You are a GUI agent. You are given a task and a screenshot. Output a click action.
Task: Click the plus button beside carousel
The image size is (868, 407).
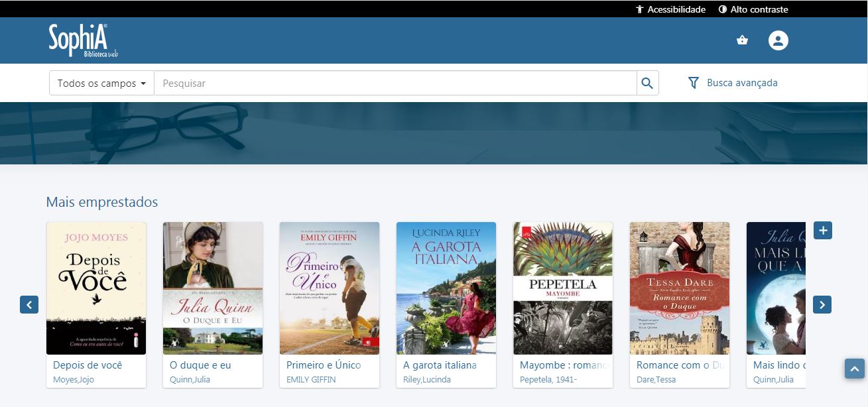(x=822, y=230)
